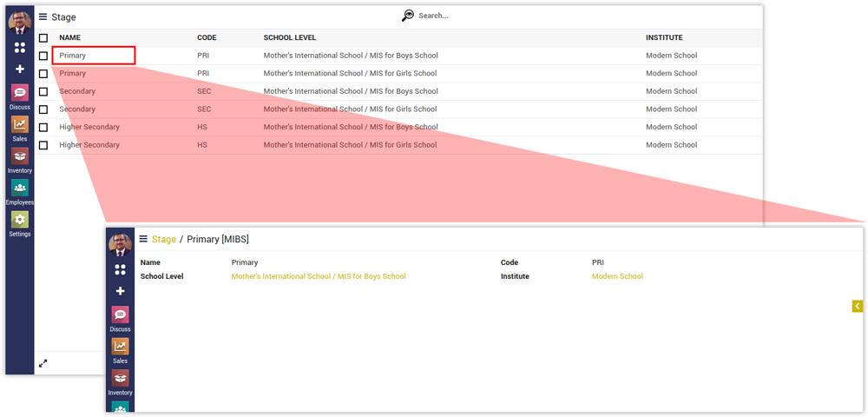Open the hamburger menu beside Stage title
The image size is (868, 417).
point(43,17)
